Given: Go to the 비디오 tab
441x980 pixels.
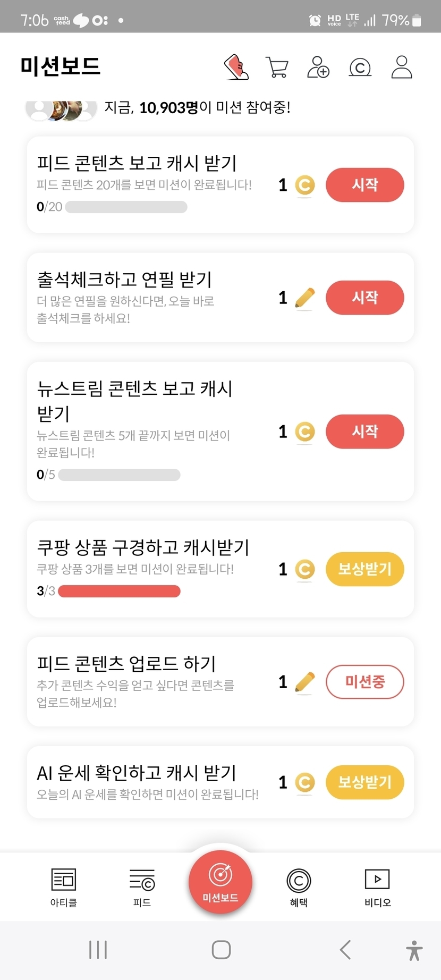Looking at the screenshot, I should (x=377, y=886).
